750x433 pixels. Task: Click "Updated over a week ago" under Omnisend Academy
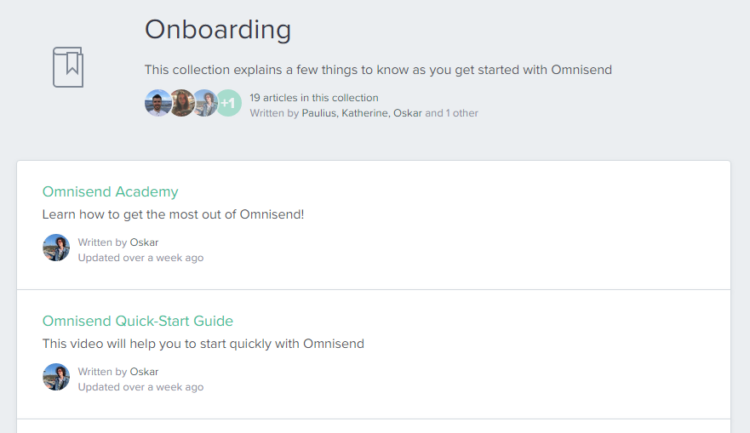coord(141,258)
